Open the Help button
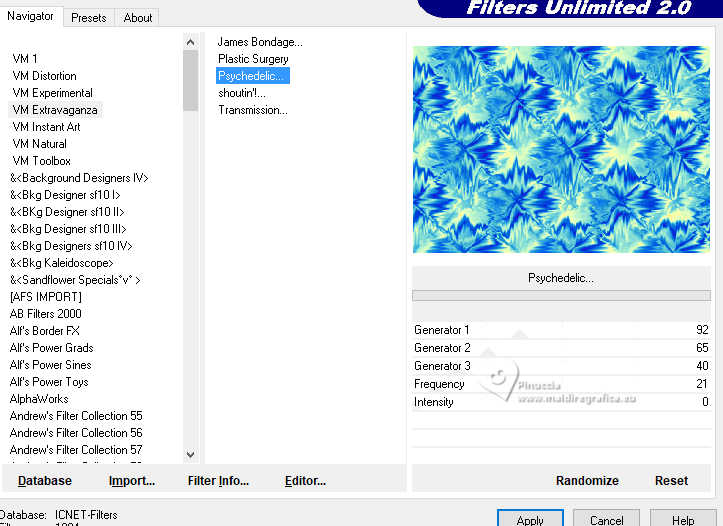 [683, 519]
